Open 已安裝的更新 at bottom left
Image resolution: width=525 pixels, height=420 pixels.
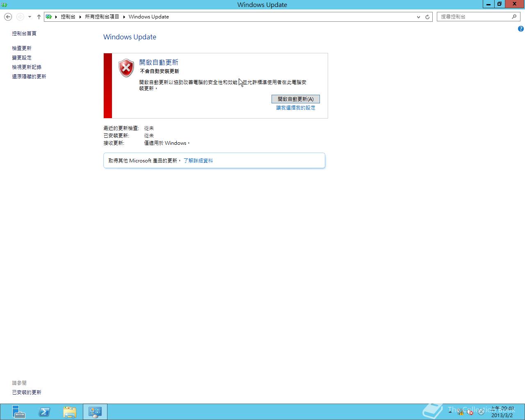27,393
